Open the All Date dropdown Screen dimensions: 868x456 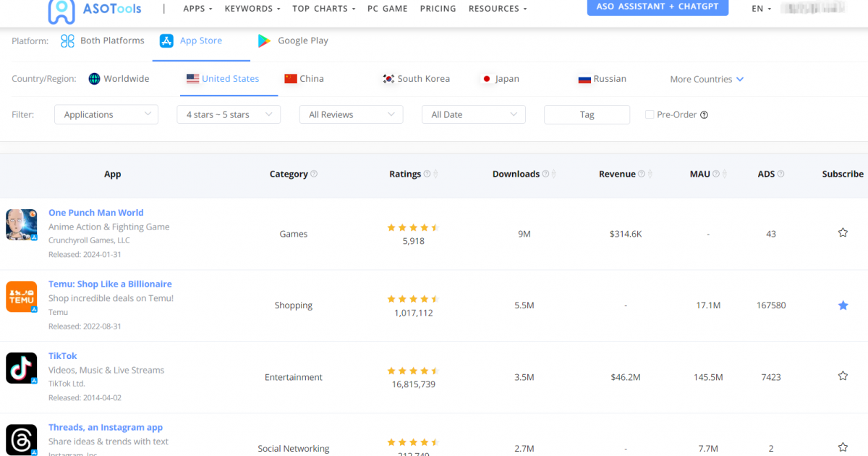(x=473, y=114)
